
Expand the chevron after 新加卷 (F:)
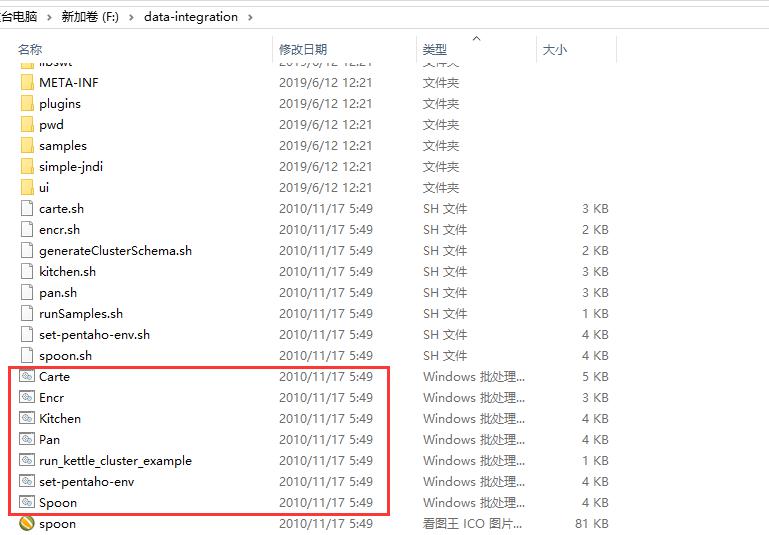131,17
